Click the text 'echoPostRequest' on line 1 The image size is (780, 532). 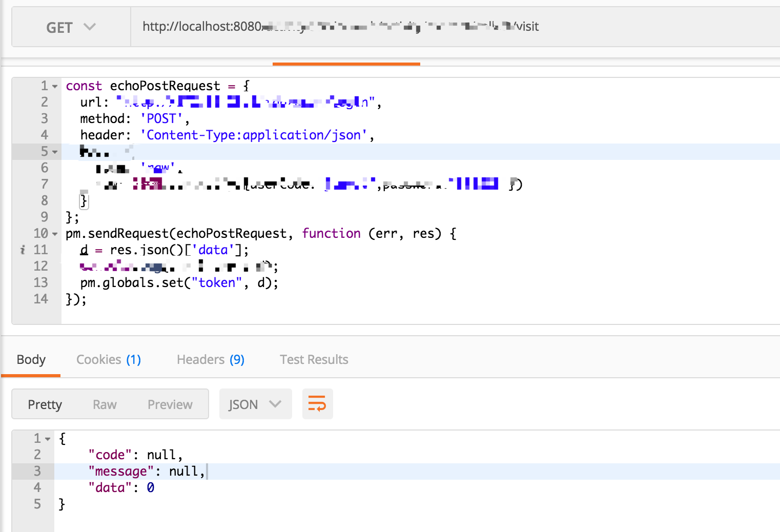click(x=165, y=86)
